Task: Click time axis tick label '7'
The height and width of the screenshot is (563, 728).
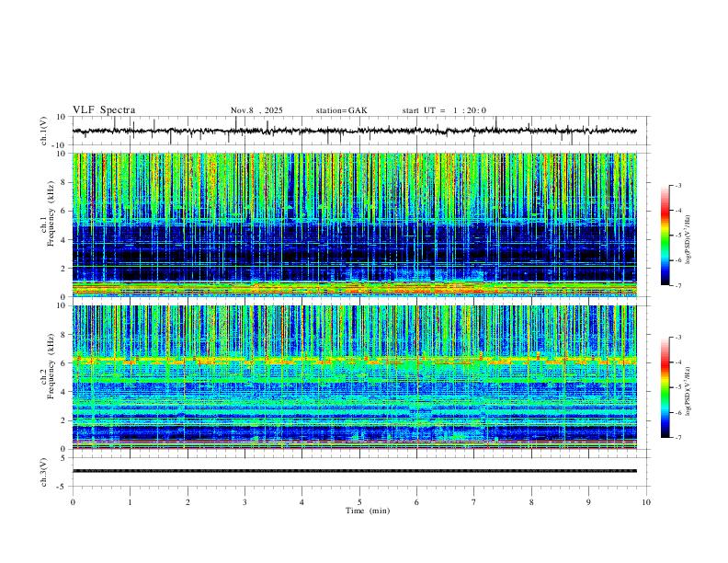Action: tap(474, 502)
